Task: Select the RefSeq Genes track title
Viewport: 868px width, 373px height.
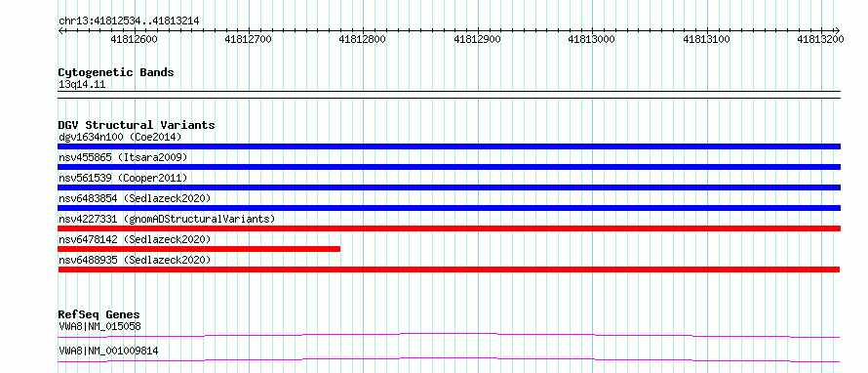Action: click(99, 314)
